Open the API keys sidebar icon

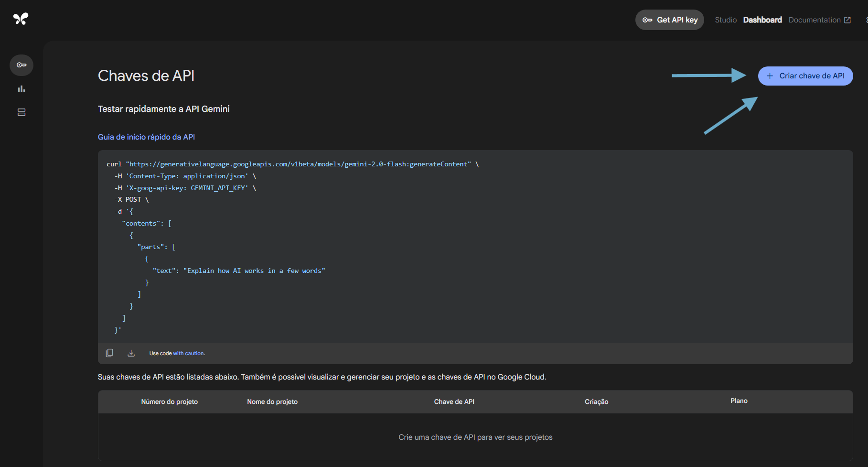coord(21,65)
